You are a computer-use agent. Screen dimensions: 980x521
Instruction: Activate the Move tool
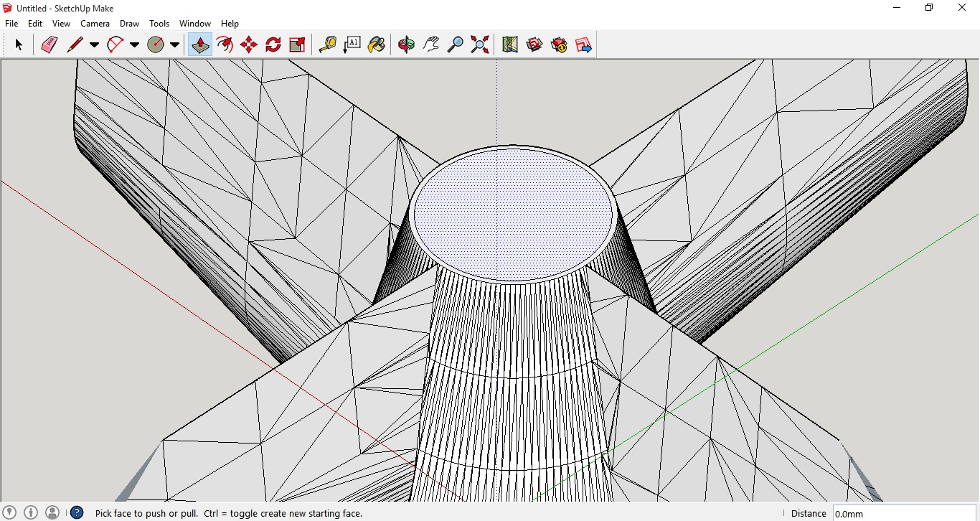click(249, 44)
